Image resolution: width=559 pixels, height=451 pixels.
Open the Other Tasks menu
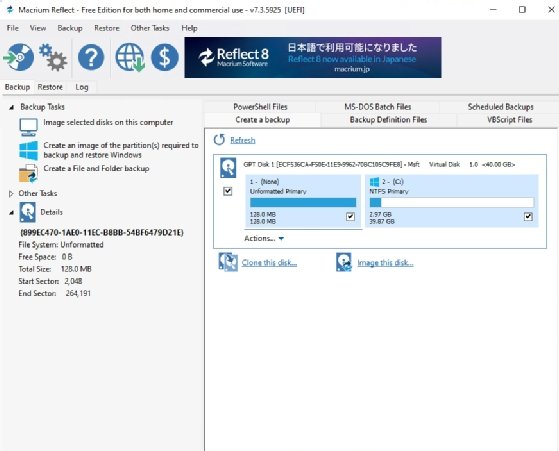(150, 28)
